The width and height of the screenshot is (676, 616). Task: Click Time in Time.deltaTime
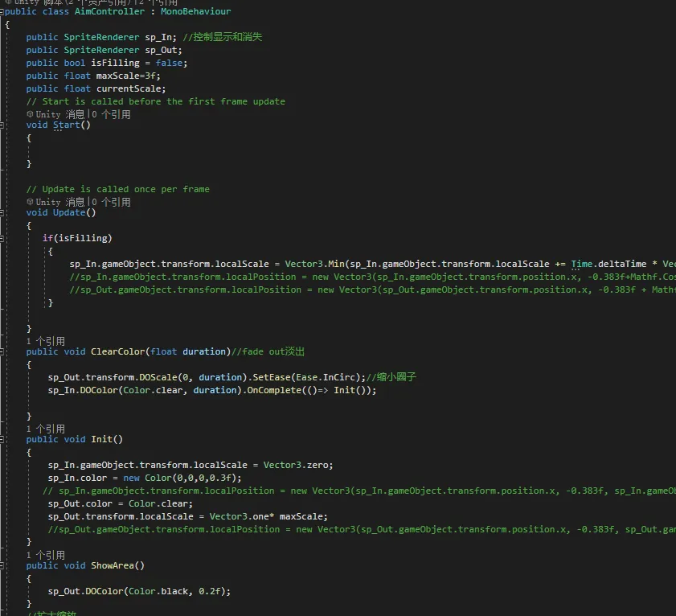(582, 264)
